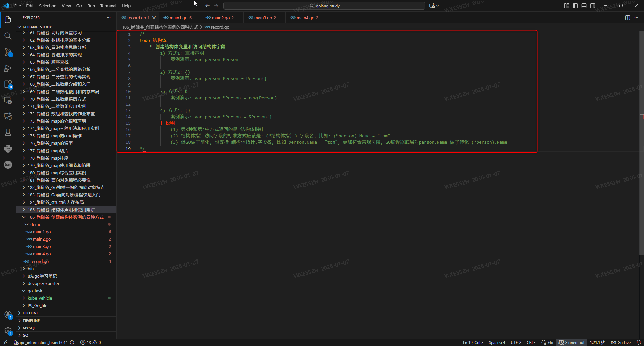Open editor More Actions ellipsis
The width and height of the screenshot is (644, 346).
coord(636,18)
